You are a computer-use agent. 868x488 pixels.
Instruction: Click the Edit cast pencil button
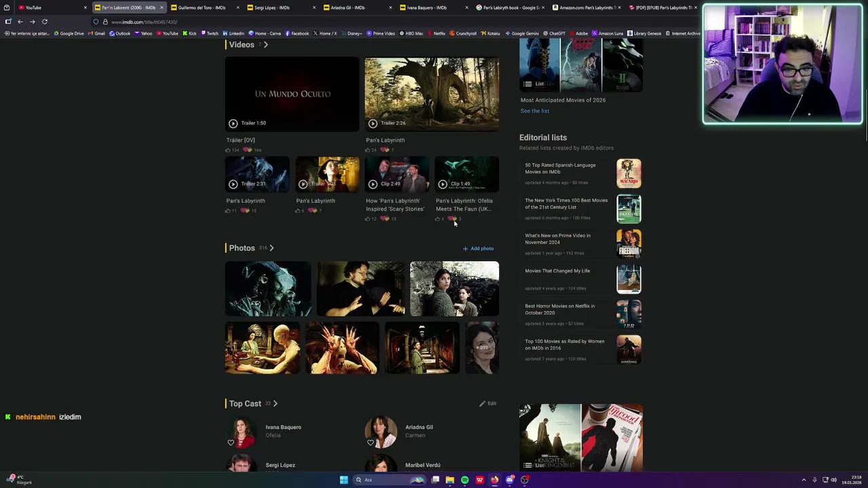tap(488, 403)
